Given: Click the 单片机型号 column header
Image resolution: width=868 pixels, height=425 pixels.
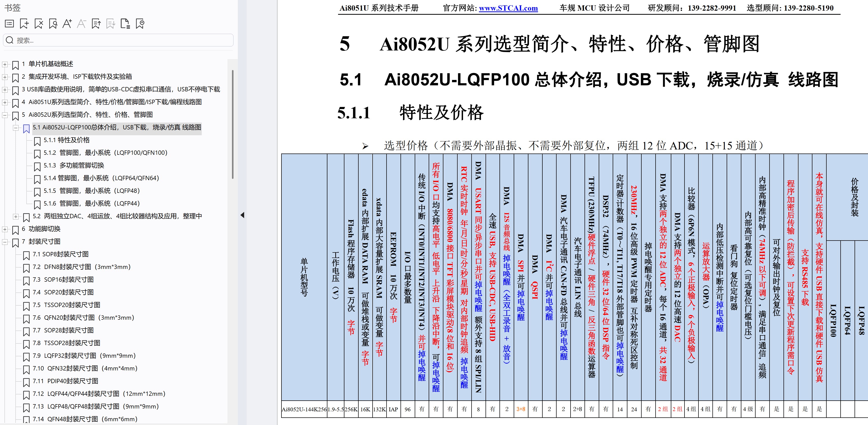Looking at the screenshot, I should 304,277.
